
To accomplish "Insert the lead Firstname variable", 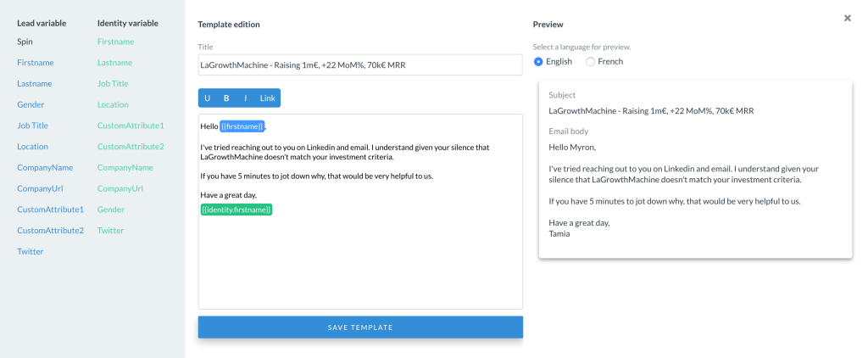I will tap(34, 63).
